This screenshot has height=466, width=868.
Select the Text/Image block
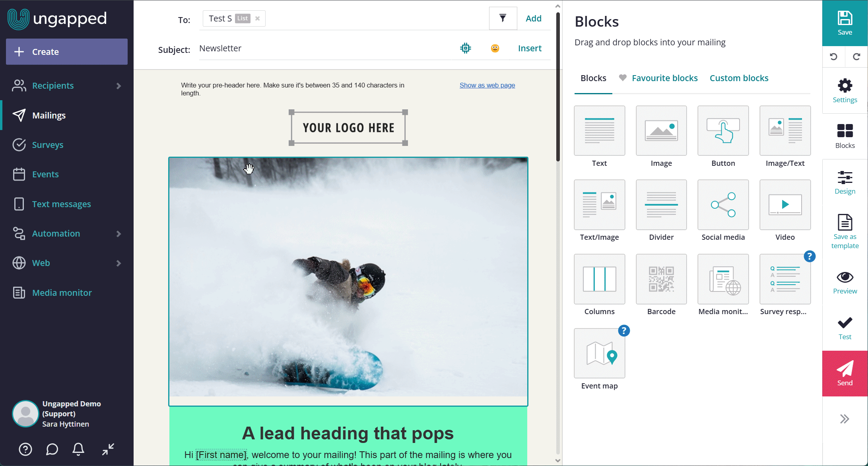point(599,205)
